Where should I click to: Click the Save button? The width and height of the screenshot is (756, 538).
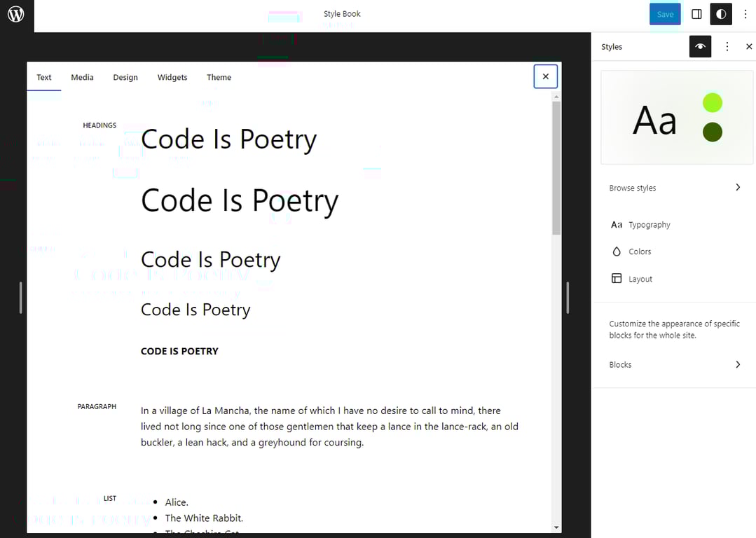[x=664, y=13]
